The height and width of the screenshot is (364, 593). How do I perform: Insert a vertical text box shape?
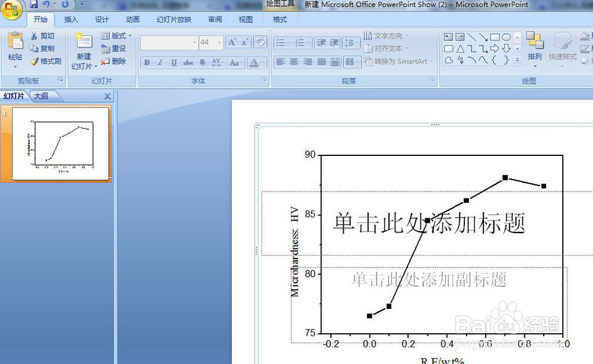[x=460, y=37]
